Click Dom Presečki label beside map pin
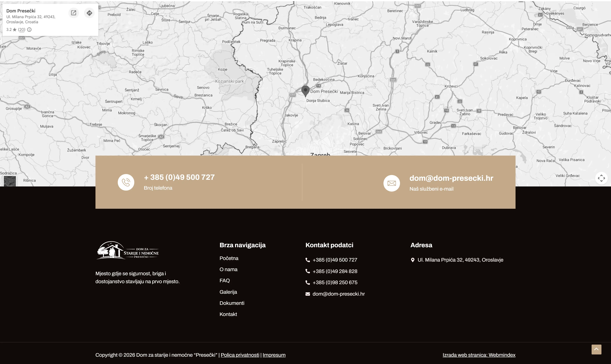 click(324, 91)
